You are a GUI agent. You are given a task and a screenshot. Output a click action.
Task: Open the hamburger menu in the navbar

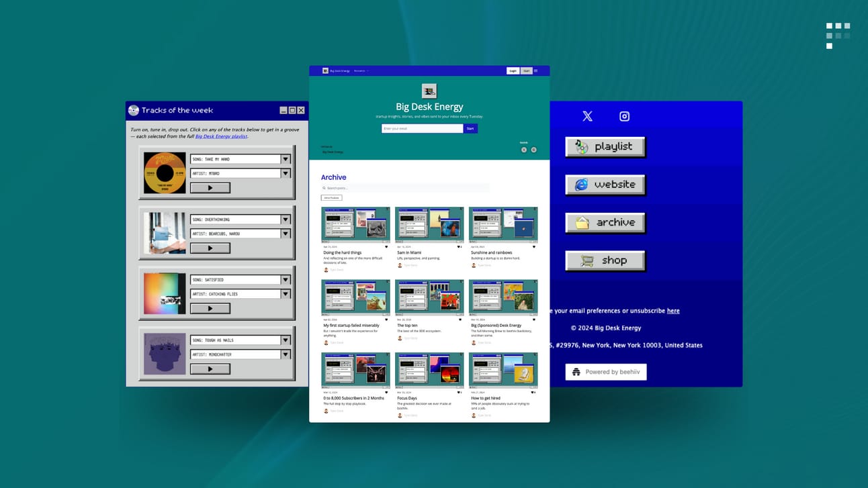[535, 70]
